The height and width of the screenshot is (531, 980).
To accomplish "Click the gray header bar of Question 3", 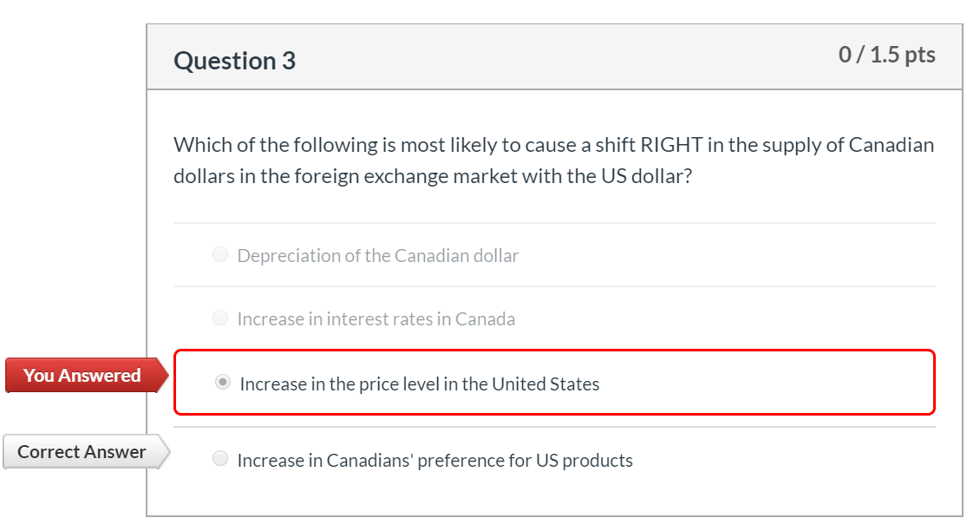I will pyautogui.click(x=555, y=57).
